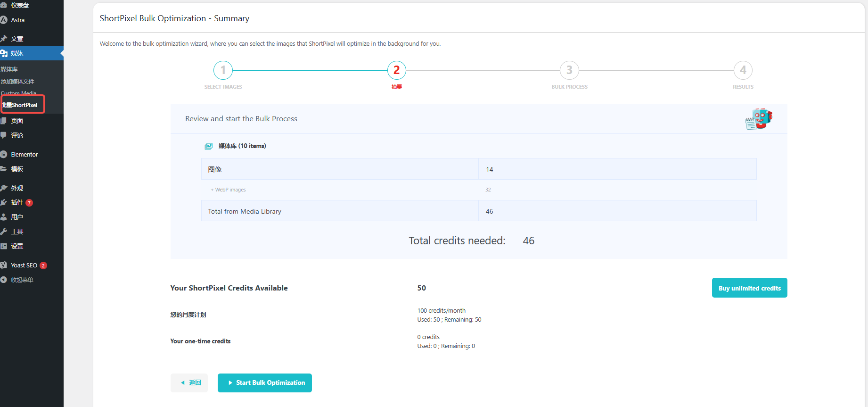Open 批量ShortPixel submenu item
Viewport: 868px width, 407px height.
[20, 105]
